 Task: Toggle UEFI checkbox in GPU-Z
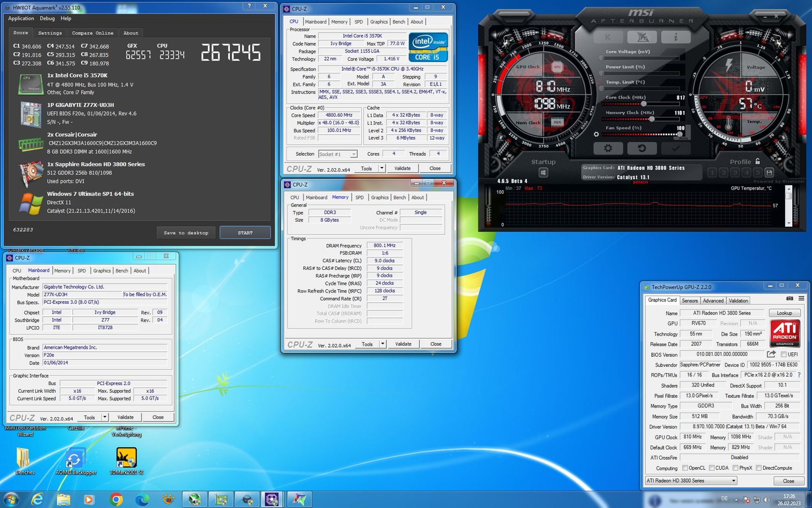pos(784,354)
